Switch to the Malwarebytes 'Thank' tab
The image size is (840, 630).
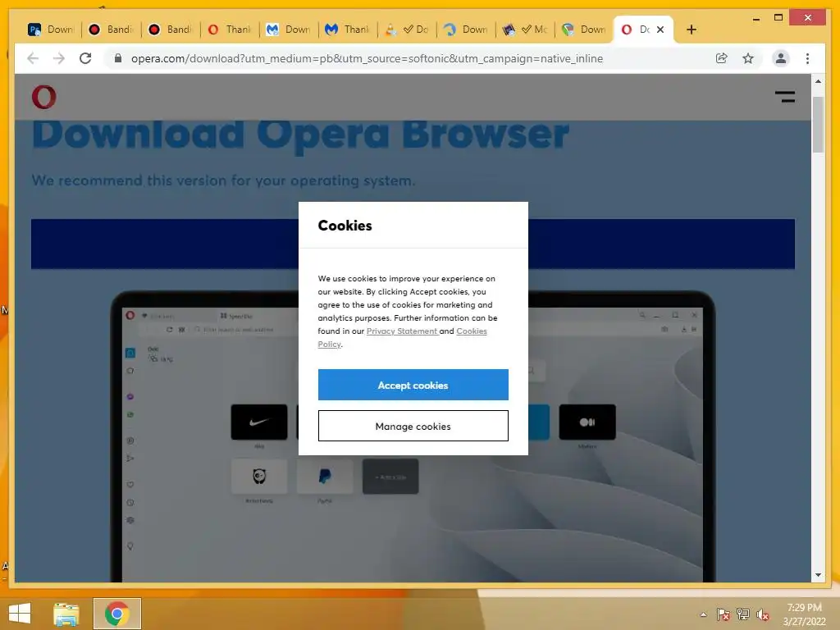[x=348, y=30]
